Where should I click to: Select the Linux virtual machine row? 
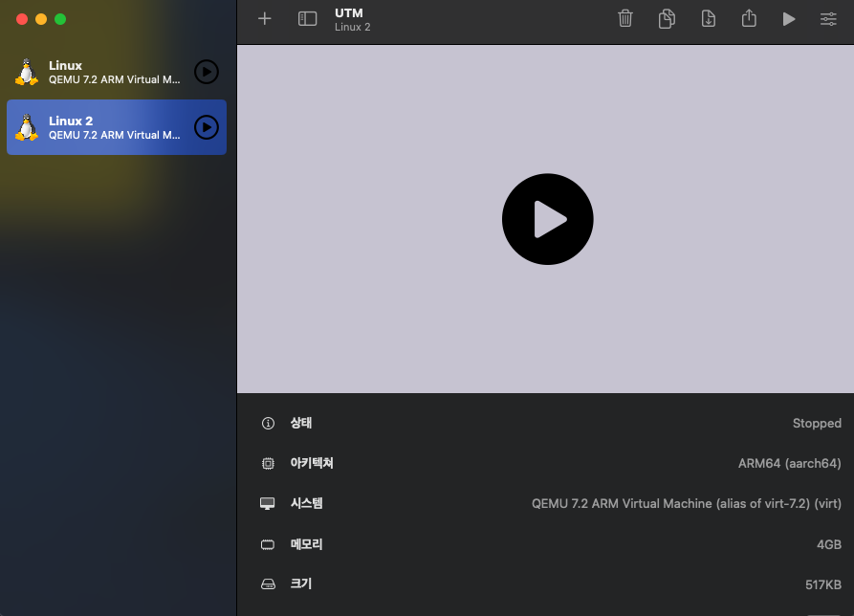(117, 72)
